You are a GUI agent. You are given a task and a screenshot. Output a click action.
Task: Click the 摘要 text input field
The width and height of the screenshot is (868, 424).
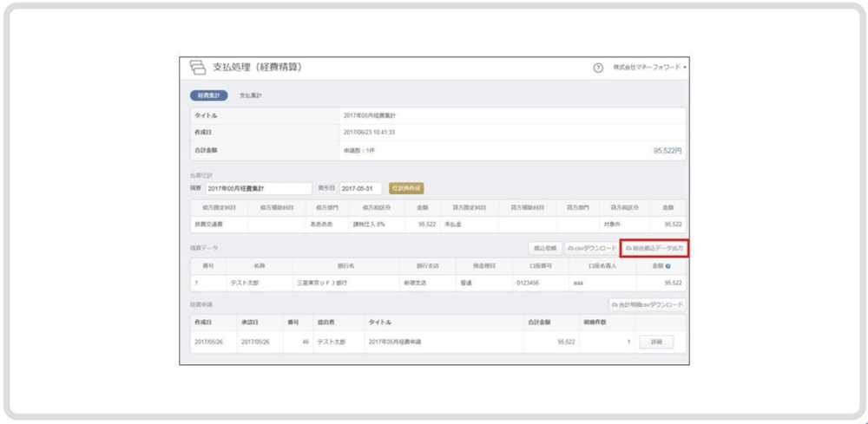click(x=258, y=188)
